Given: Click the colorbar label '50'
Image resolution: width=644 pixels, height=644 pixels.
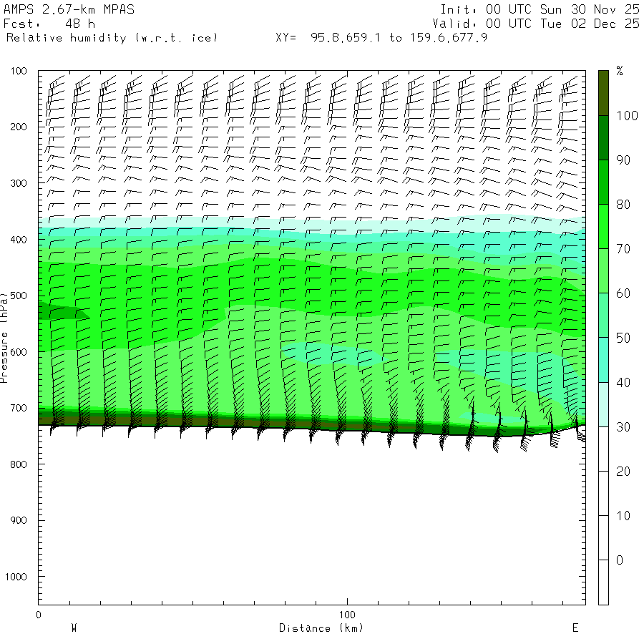Looking at the screenshot, I should [x=623, y=338].
